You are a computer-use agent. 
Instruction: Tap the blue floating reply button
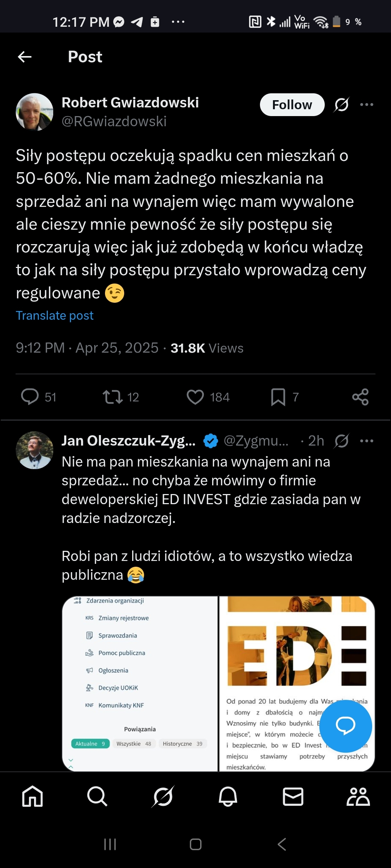pyautogui.click(x=345, y=726)
